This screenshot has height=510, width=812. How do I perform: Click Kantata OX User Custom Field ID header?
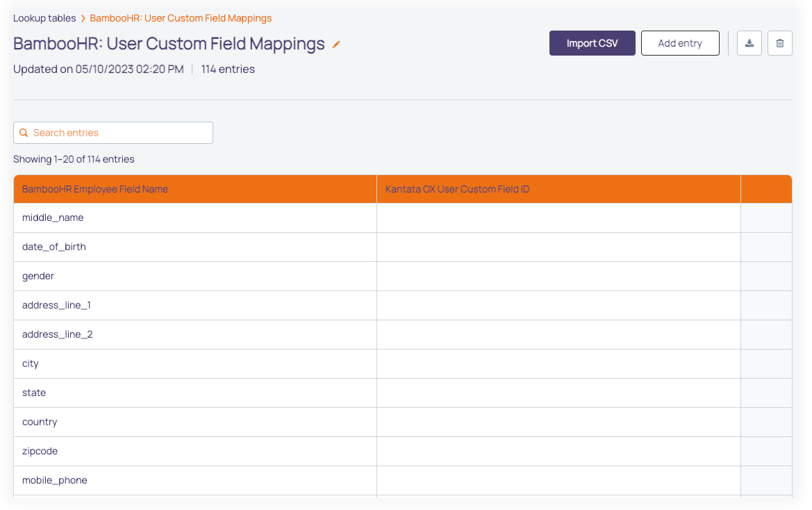pos(558,189)
